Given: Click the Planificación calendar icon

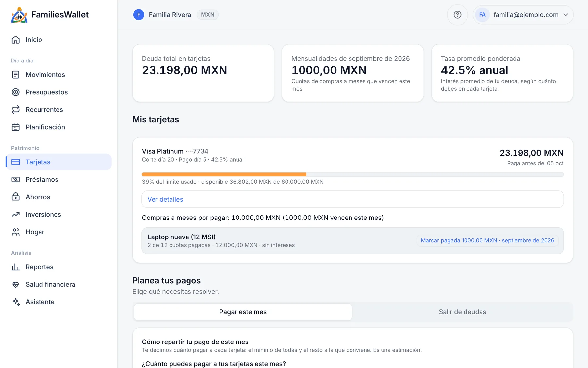Looking at the screenshot, I should 16,127.
